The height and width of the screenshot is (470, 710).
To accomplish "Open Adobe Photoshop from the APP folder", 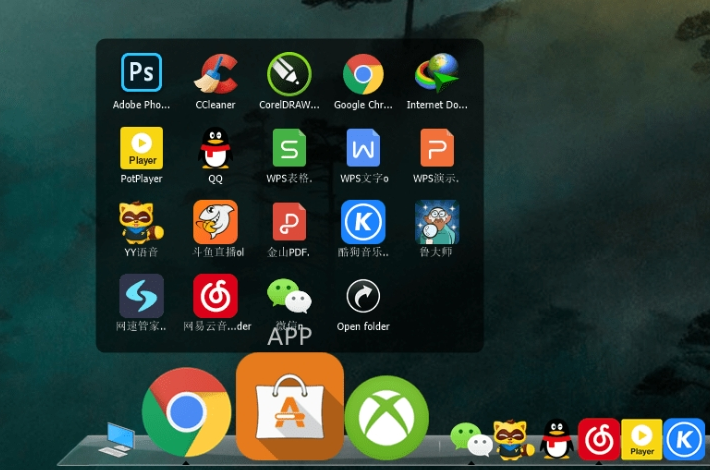I will tap(141, 72).
